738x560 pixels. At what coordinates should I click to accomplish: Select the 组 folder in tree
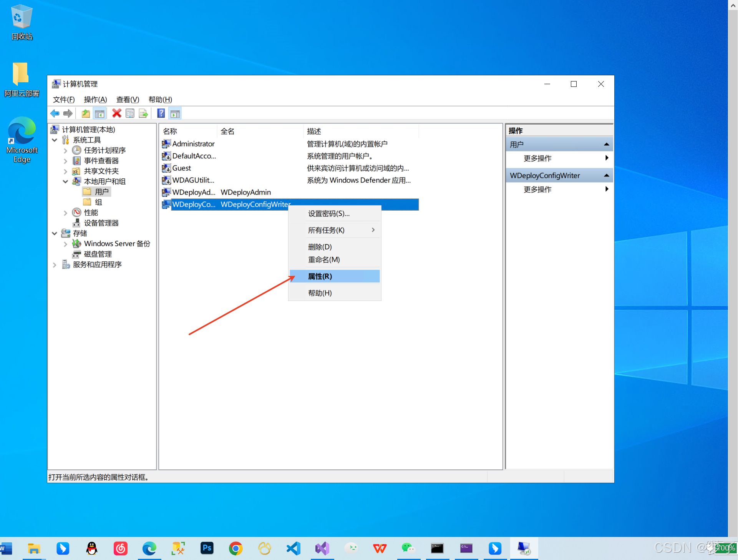click(98, 202)
